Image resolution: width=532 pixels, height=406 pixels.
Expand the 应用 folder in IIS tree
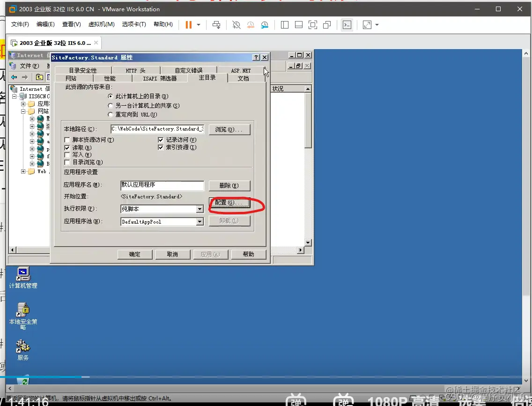coord(23,104)
